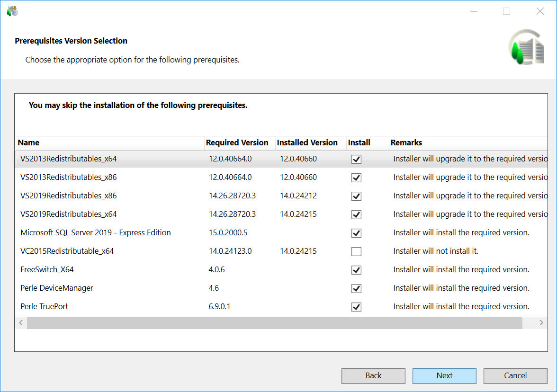Enable install for VC2015Redistributable_x64
The width and height of the screenshot is (557, 392).
click(x=356, y=252)
